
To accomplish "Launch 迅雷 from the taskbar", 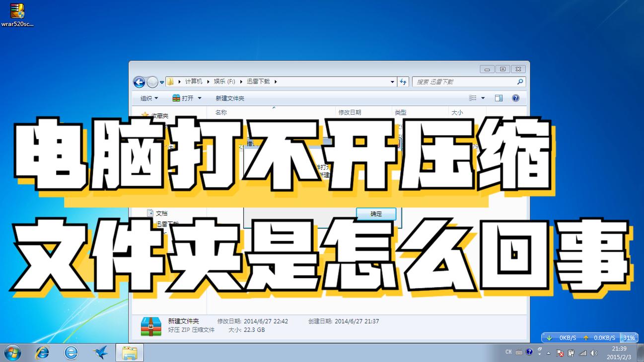I will click(100, 352).
